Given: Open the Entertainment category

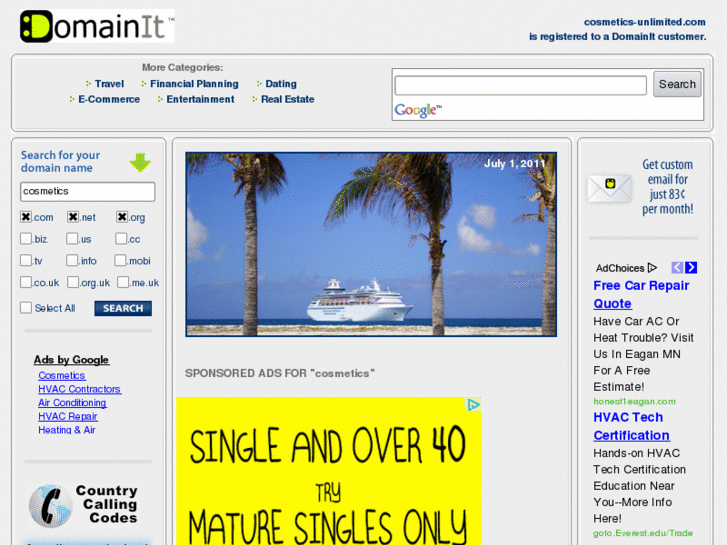Looking at the screenshot, I should tap(200, 99).
